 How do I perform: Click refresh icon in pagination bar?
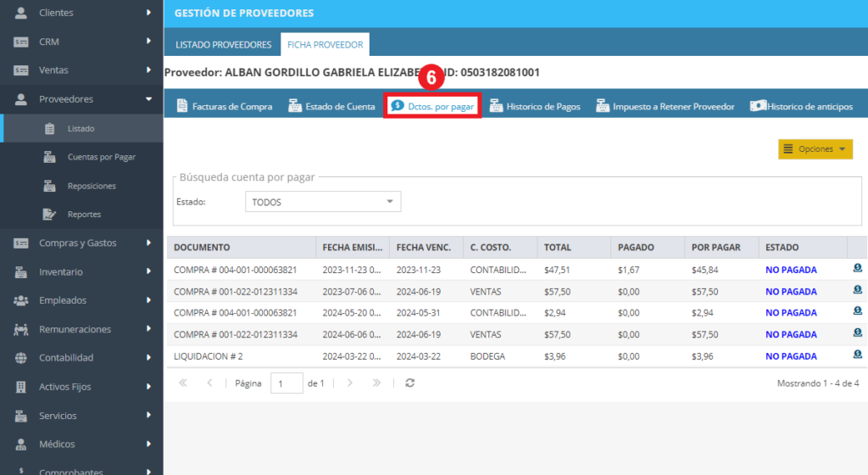pyautogui.click(x=409, y=383)
